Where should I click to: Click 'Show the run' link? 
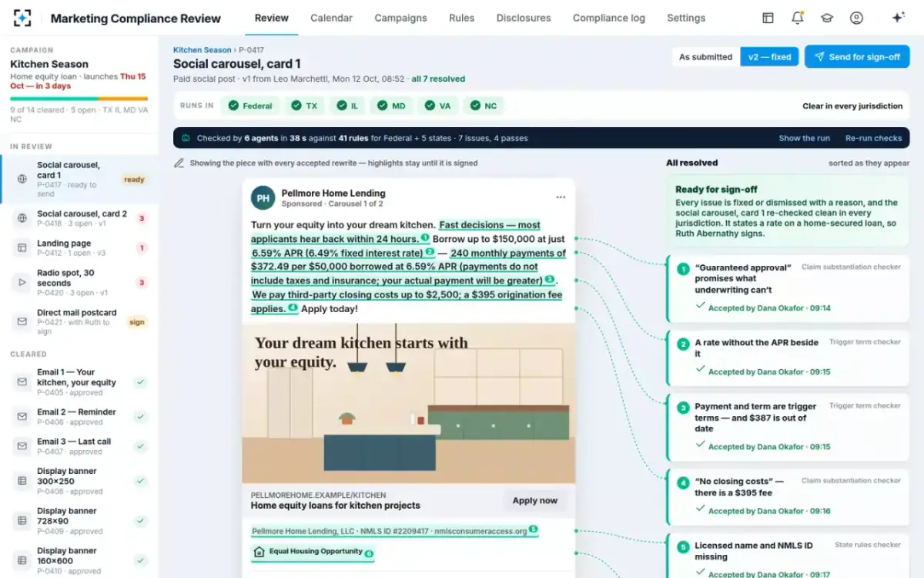(x=804, y=138)
